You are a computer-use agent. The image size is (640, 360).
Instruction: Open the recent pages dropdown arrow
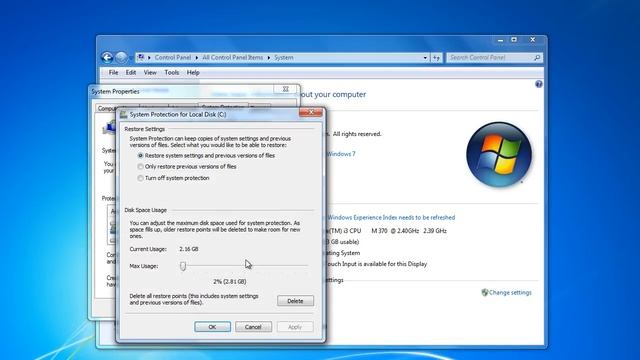tap(131, 58)
